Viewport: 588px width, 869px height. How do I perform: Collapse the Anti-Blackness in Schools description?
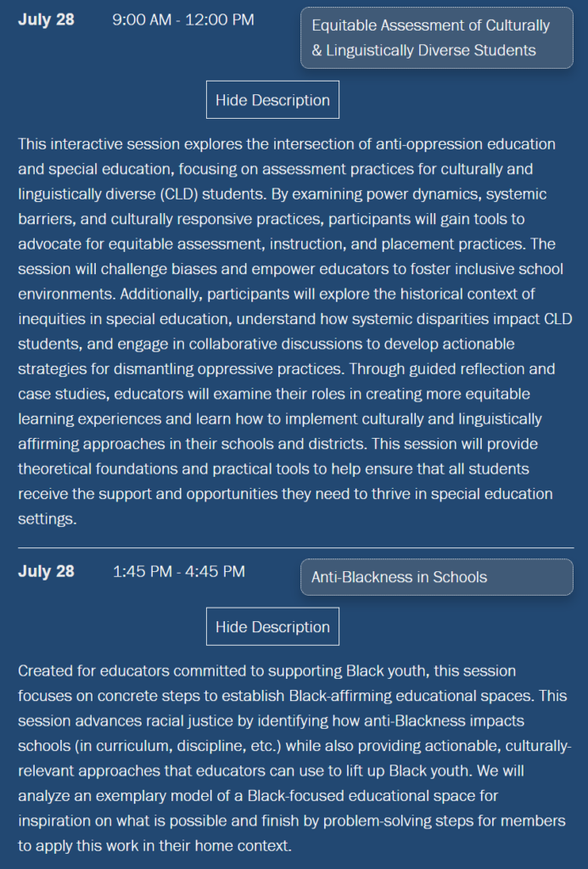272,627
